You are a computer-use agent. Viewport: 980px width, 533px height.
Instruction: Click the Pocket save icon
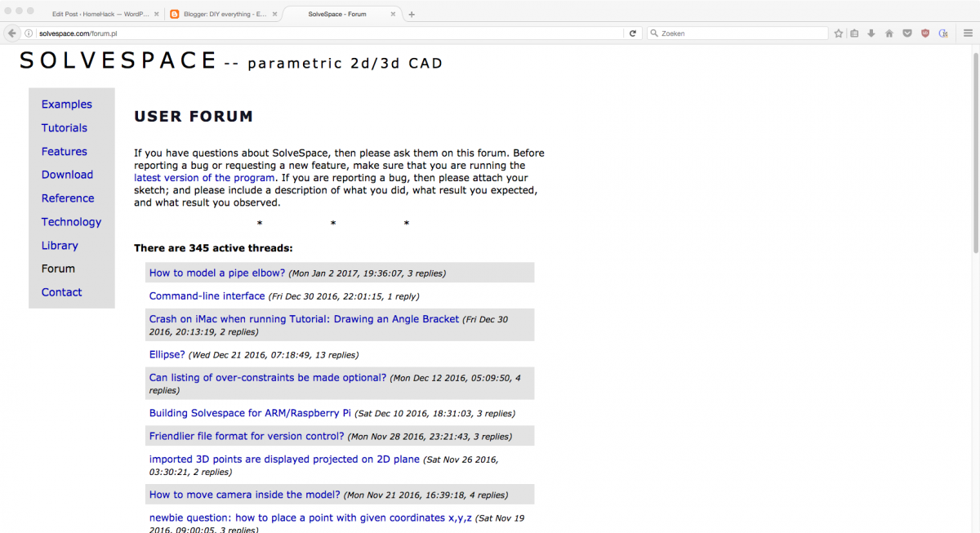click(x=906, y=33)
